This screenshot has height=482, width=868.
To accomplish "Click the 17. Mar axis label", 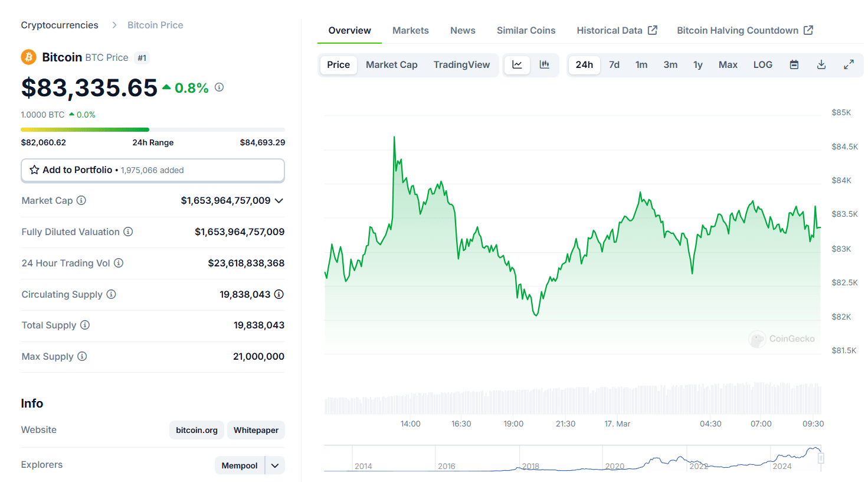I will point(617,424).
